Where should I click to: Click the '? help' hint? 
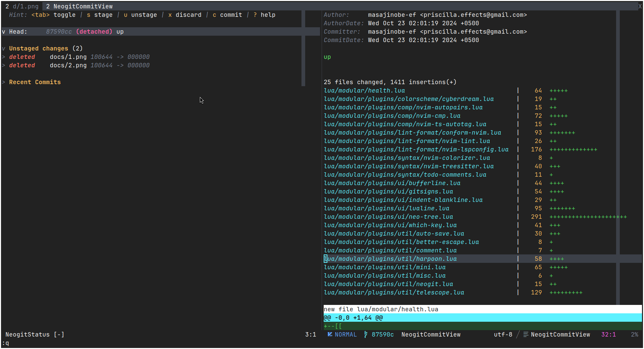coord(264,15)
